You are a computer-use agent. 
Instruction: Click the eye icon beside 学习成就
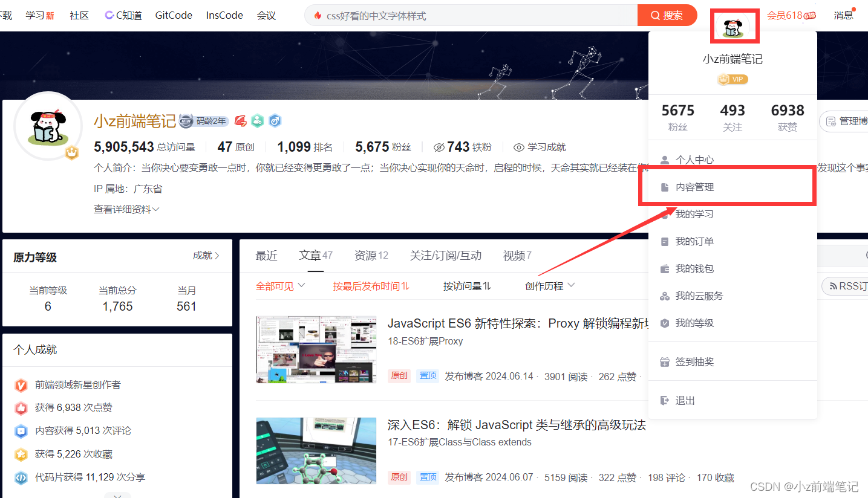coord(518,147)
